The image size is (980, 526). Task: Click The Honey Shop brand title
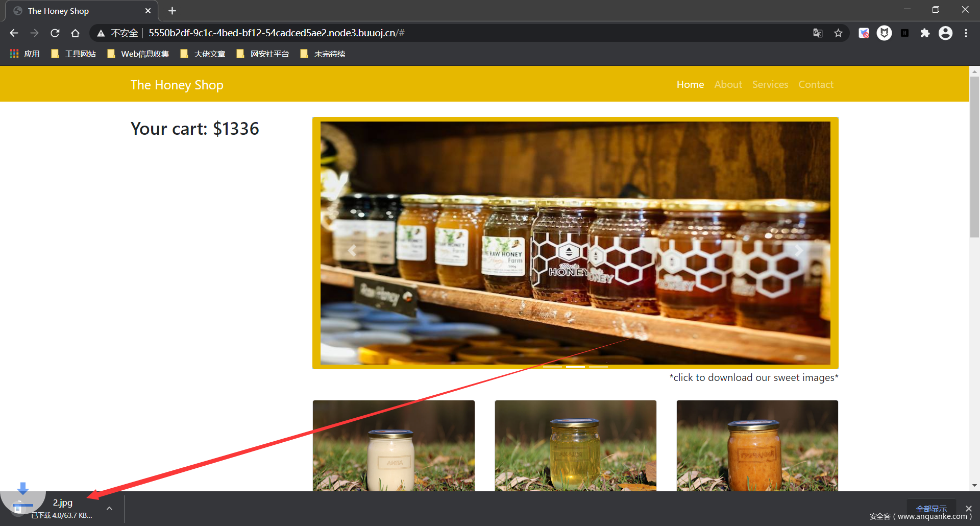pos(177,85)
